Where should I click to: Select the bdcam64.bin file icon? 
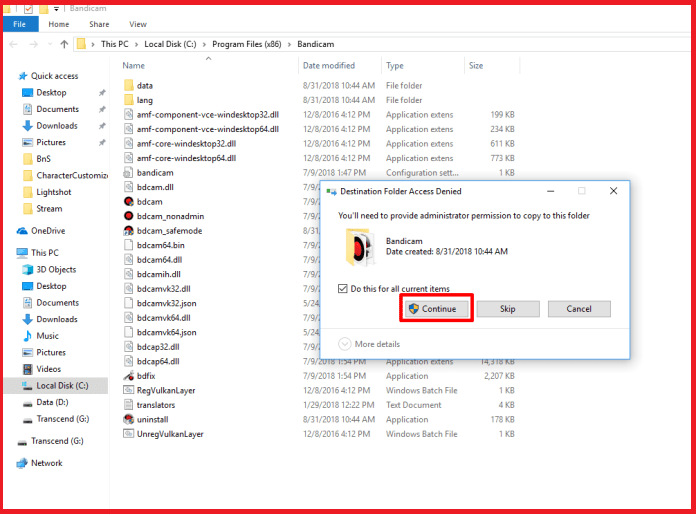click(x=128, y=245)
